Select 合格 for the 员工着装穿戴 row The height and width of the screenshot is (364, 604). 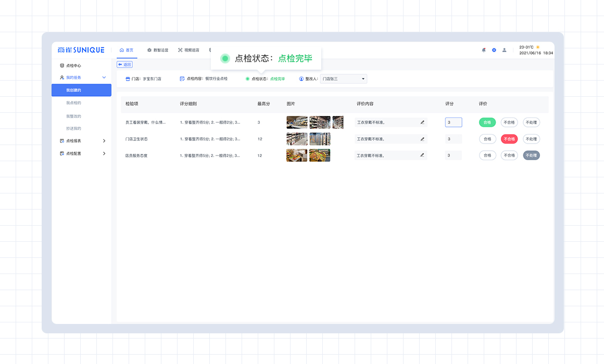[x=487, y=123]
